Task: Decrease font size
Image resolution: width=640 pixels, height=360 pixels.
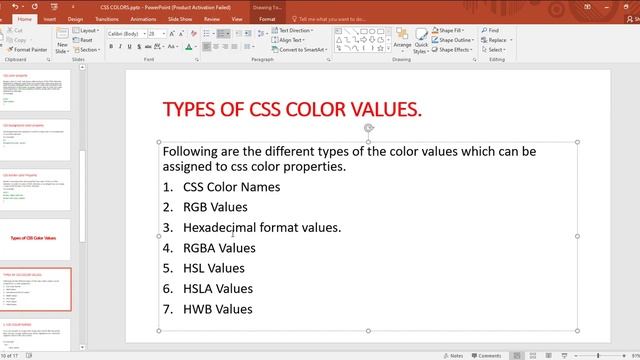Action: (x=180, y=33)
